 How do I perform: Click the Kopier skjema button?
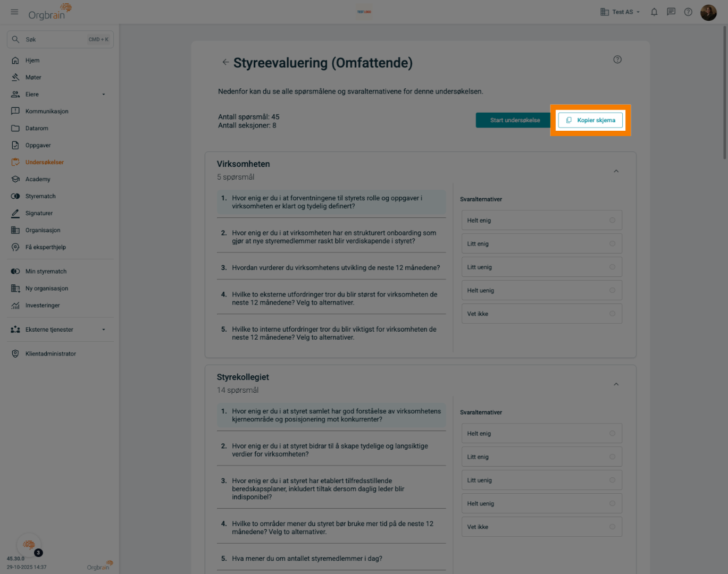coord(590,120)
